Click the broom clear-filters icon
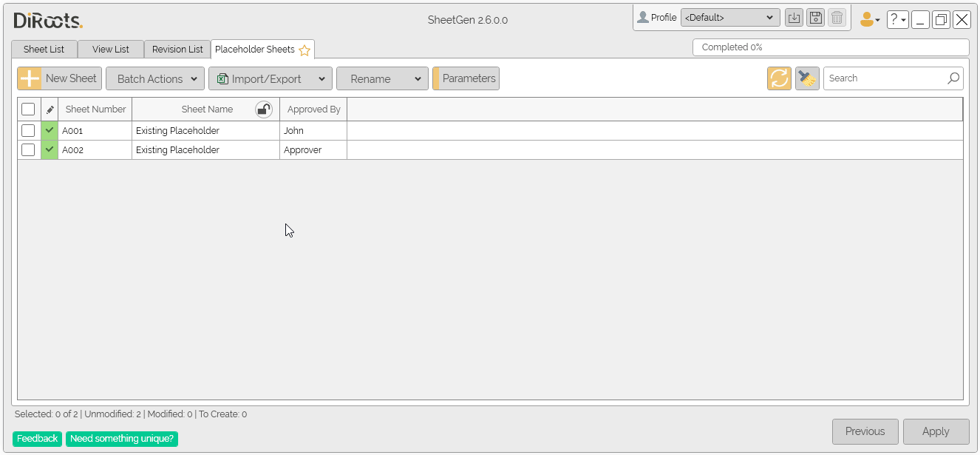 point(807,78)
